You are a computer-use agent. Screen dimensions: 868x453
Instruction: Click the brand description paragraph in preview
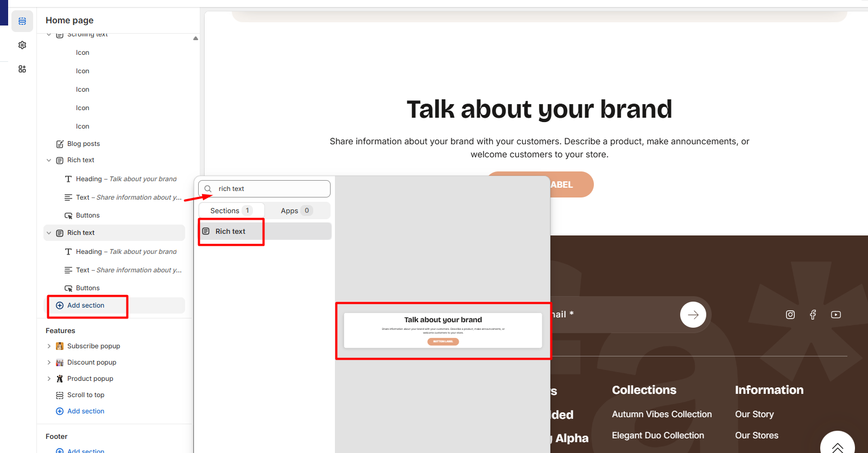click(x=540, y=148)
